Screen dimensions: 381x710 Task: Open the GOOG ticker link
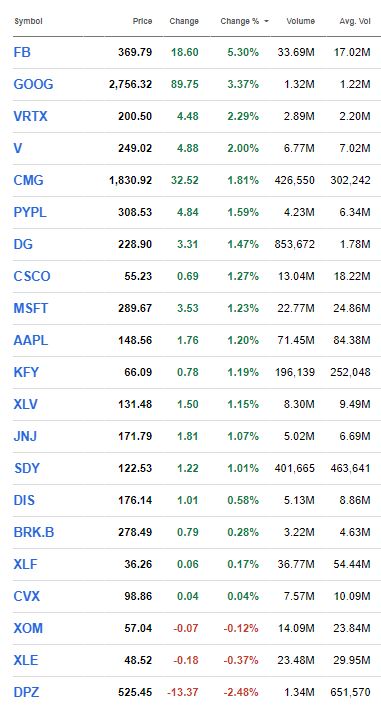tap(33, 84)
